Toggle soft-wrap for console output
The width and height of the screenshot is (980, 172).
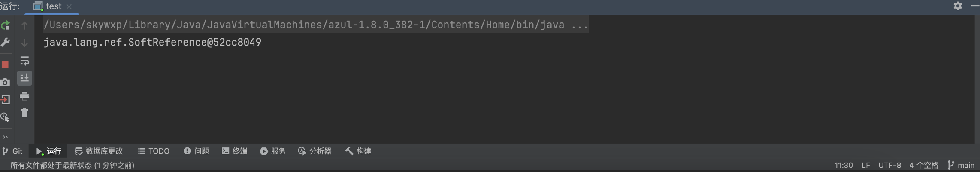(x=24, y=61)
